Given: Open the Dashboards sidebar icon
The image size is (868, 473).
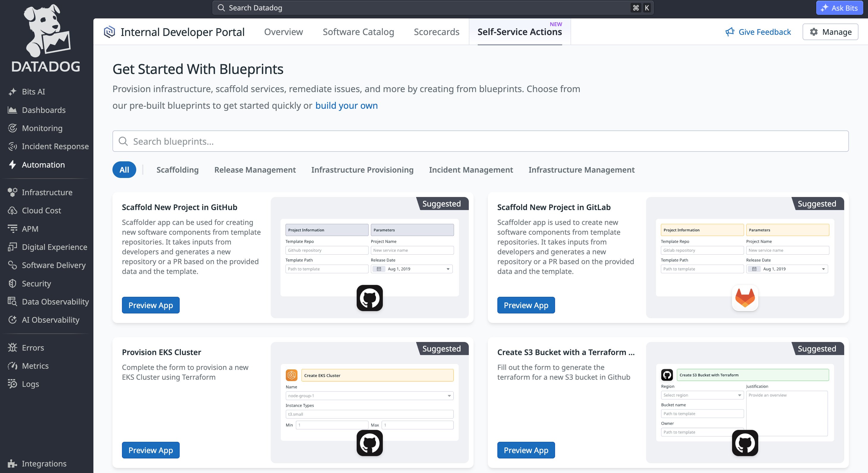Looking at the screenshot, I should 12,110.
